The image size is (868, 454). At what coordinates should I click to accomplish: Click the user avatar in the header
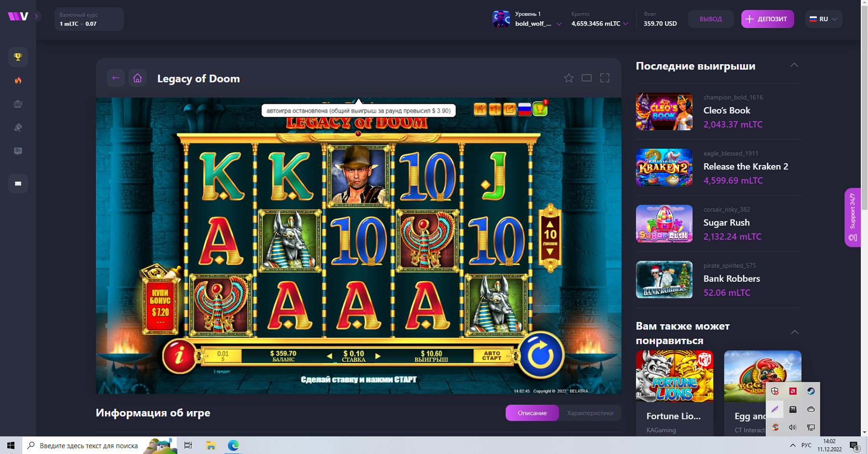point(501,19)
